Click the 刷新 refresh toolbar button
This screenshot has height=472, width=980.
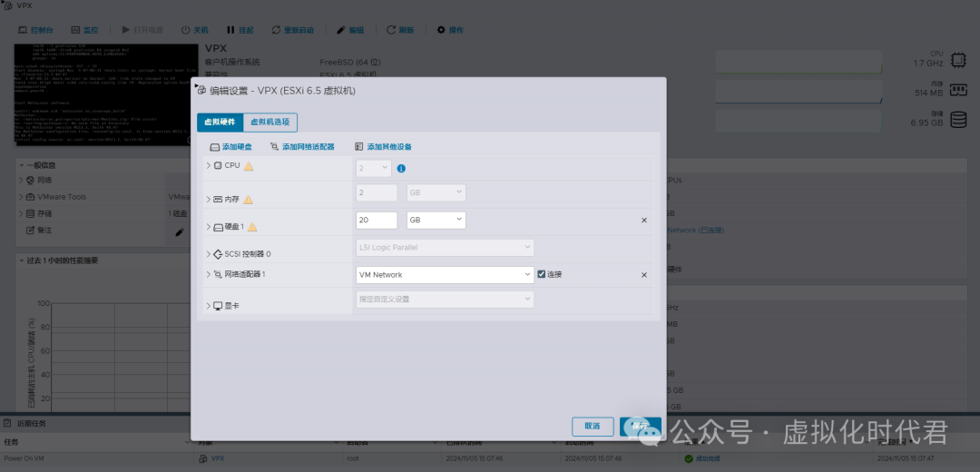[x=400, y=30]
